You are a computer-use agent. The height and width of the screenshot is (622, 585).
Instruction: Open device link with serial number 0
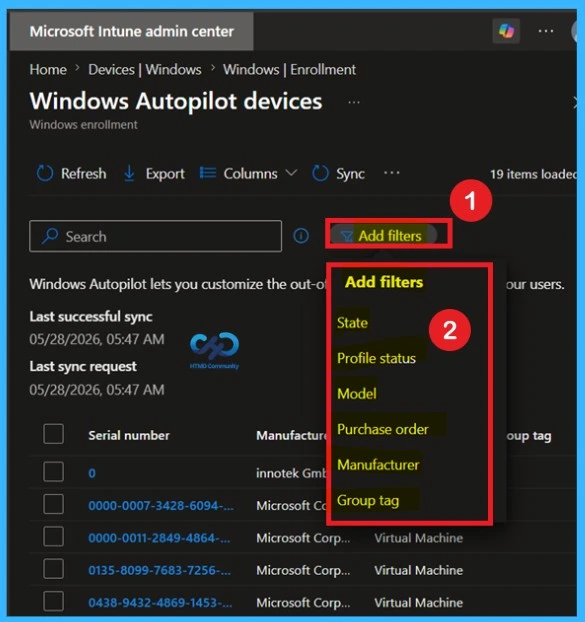pyautogui.click(x=92, y=473)
